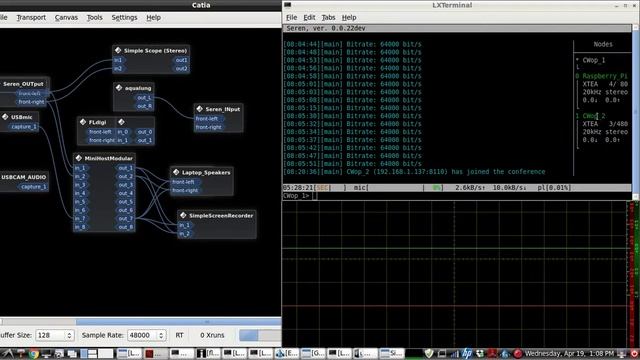Click the red power icon in the panel
Screen dimensions: 640x360
[x=635, y=353]
